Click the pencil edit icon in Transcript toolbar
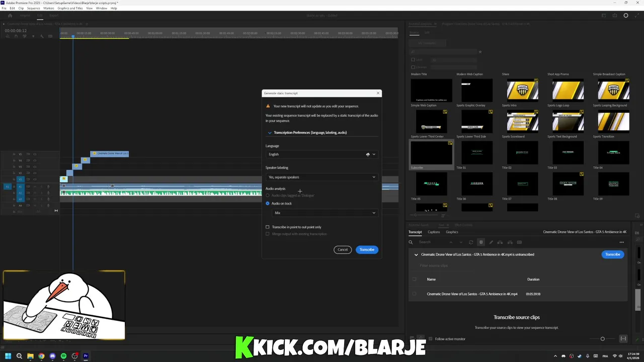644x362 pixels. 491,242
